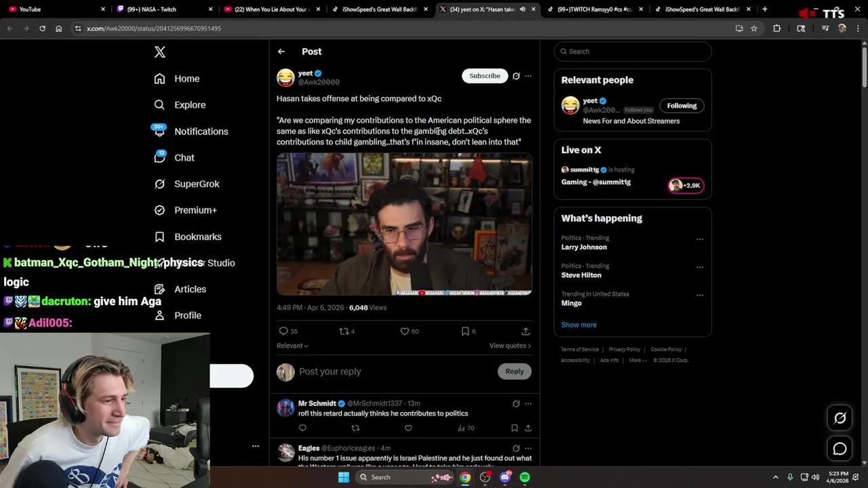Open Chat in the sidebar

[x=174, y=157]
